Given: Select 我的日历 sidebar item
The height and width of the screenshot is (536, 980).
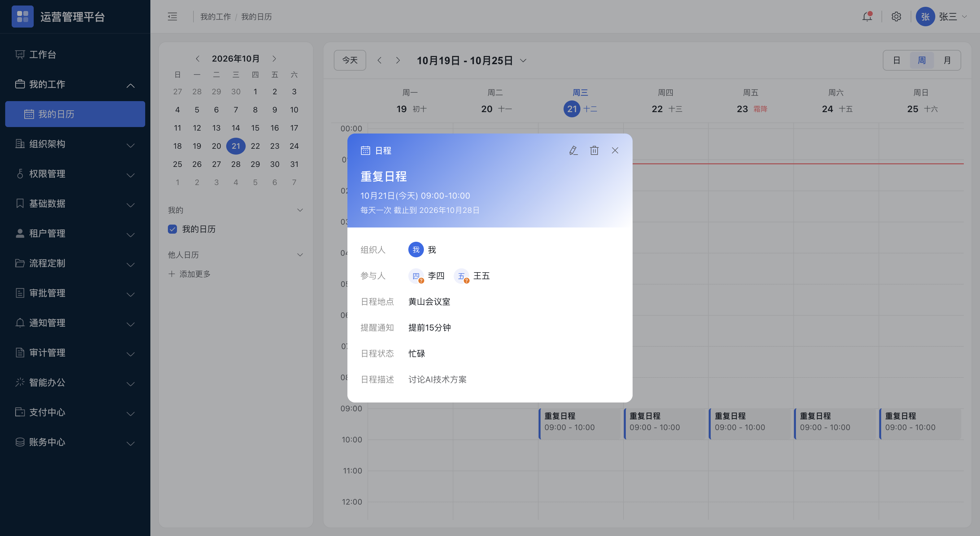Looking at the screenshot, I should 75,114.
